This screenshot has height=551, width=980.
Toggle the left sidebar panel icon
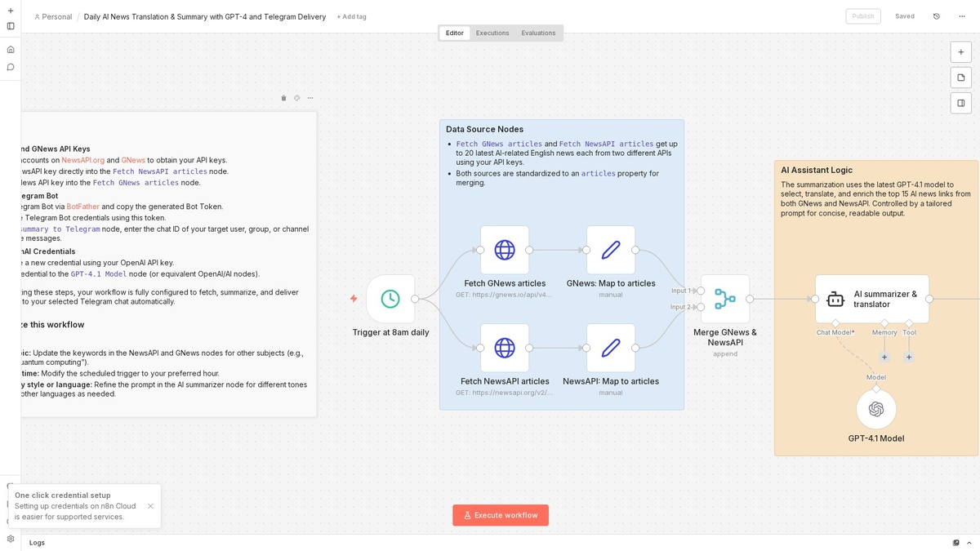tap(11, 26)
